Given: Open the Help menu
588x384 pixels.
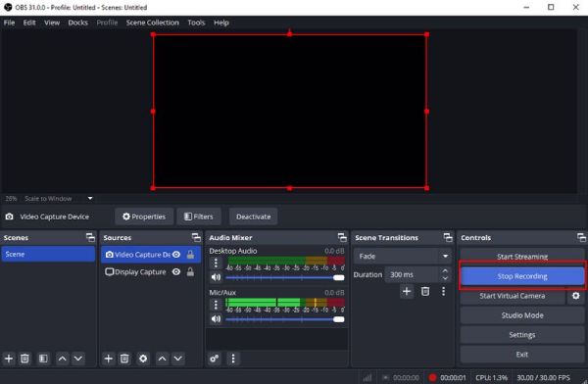Looking at the screenshot, I should [x=221, y=23].
